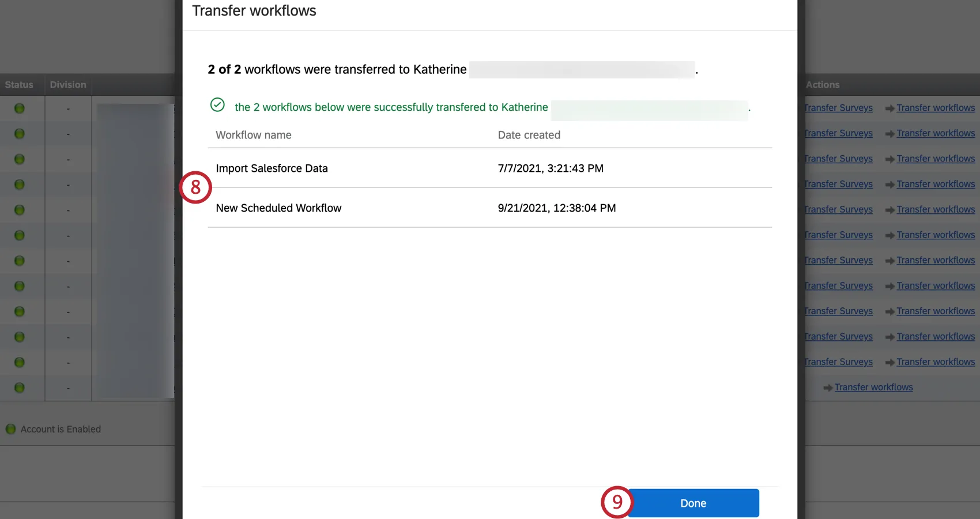Click the arrow icon in the row without Transfer Surveys
This screenshot has width=980, height=519.
[828, 388]
